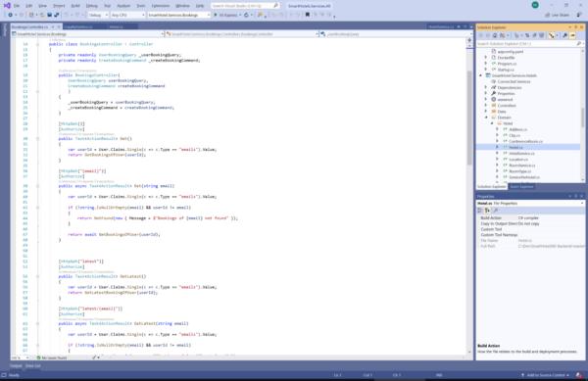Screen dimensions: 588x381
Task: Open the View menu
Action: point(42,6)
